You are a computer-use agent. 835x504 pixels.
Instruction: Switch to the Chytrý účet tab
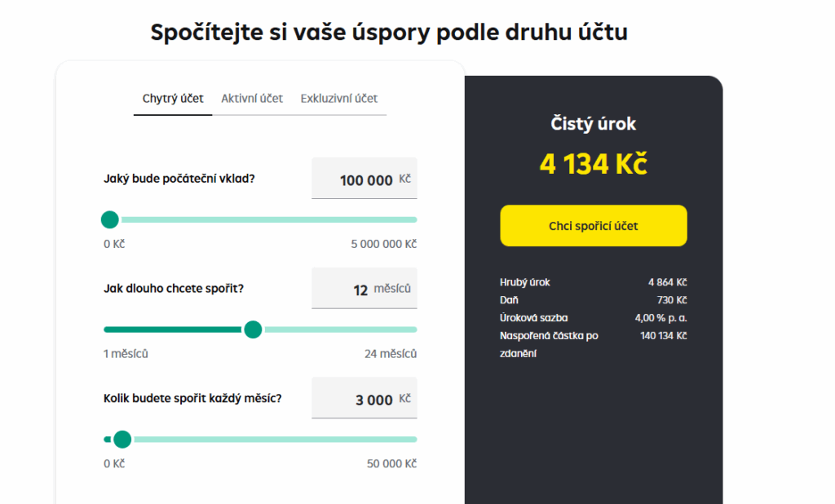173,99
